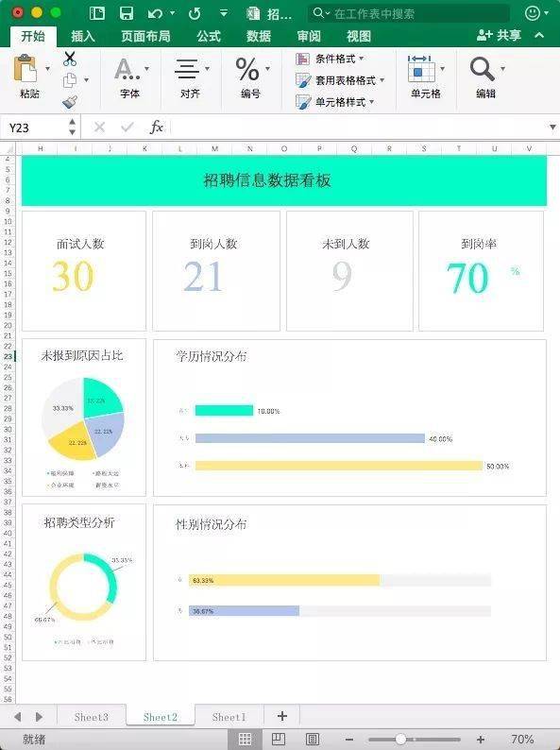Click the 50.00% bar in 学历情况分布
The height and width of the screenshot is (750, 560).
pos(339,466)
